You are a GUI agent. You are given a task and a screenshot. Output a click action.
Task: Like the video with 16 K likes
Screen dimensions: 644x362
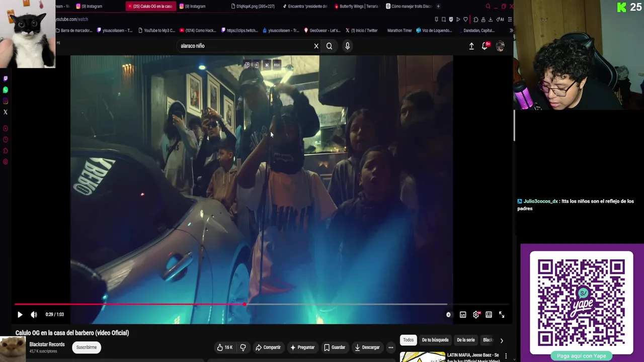225,347
